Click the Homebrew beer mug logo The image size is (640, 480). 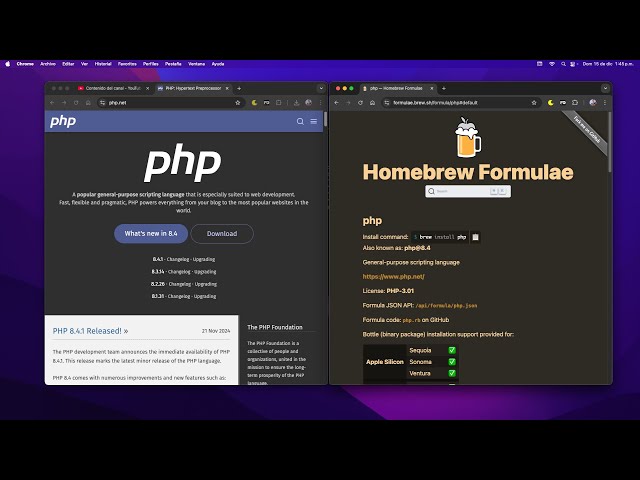[x=468, y=138]
